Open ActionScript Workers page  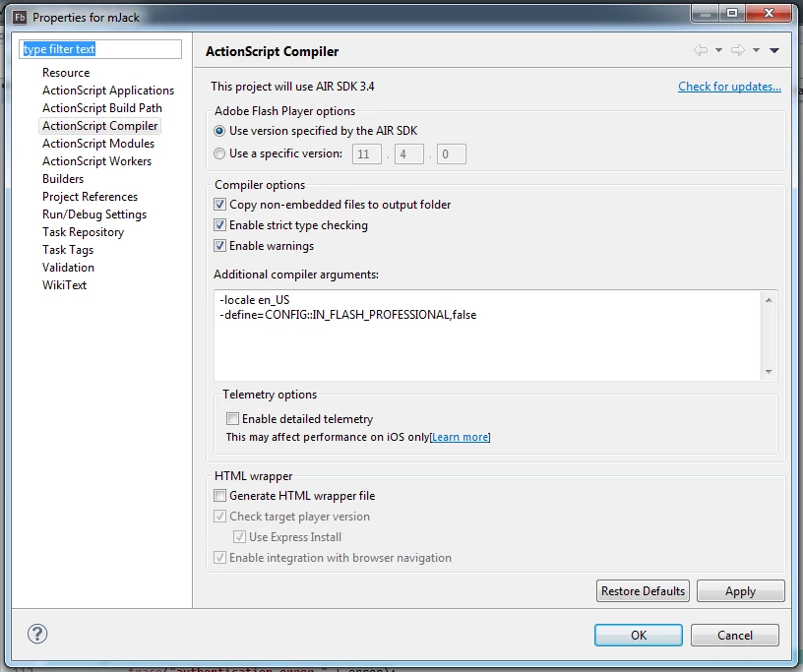pos(96,161)
